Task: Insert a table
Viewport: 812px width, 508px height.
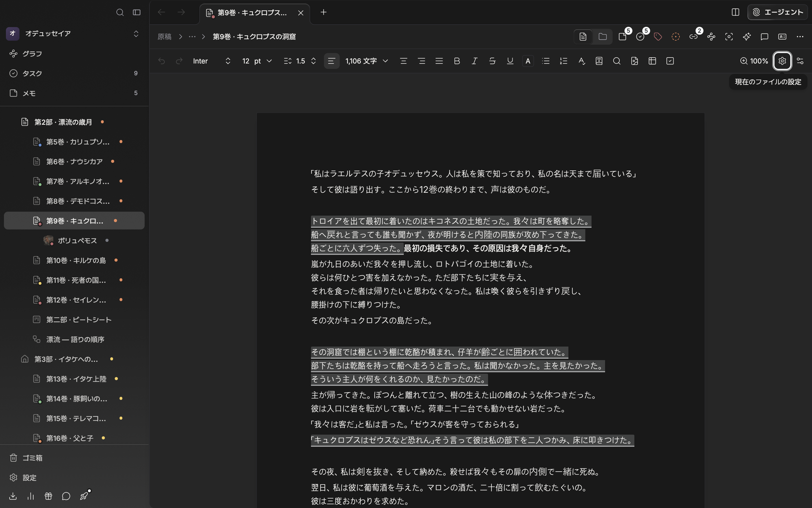Action: 652,61
